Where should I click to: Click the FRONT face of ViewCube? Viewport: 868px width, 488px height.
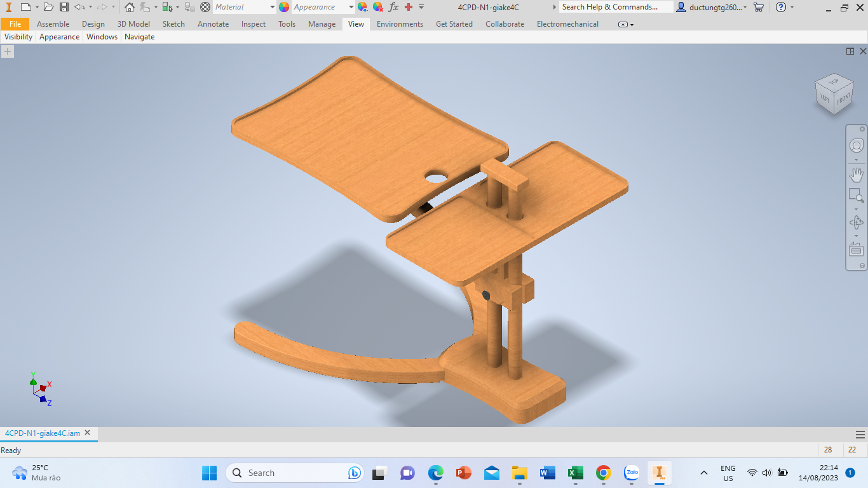pos(843,100)
